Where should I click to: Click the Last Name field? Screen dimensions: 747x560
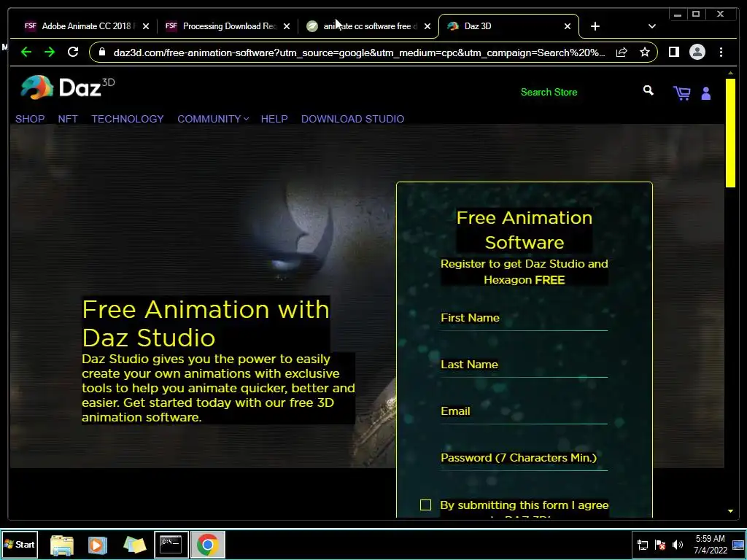(x=524, y=365)
